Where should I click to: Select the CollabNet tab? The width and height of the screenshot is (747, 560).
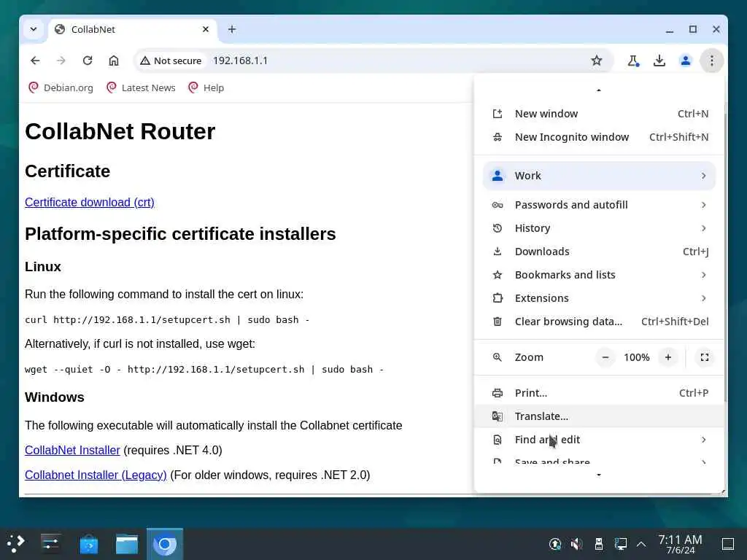pyautogui.click(x=133, y=29)
